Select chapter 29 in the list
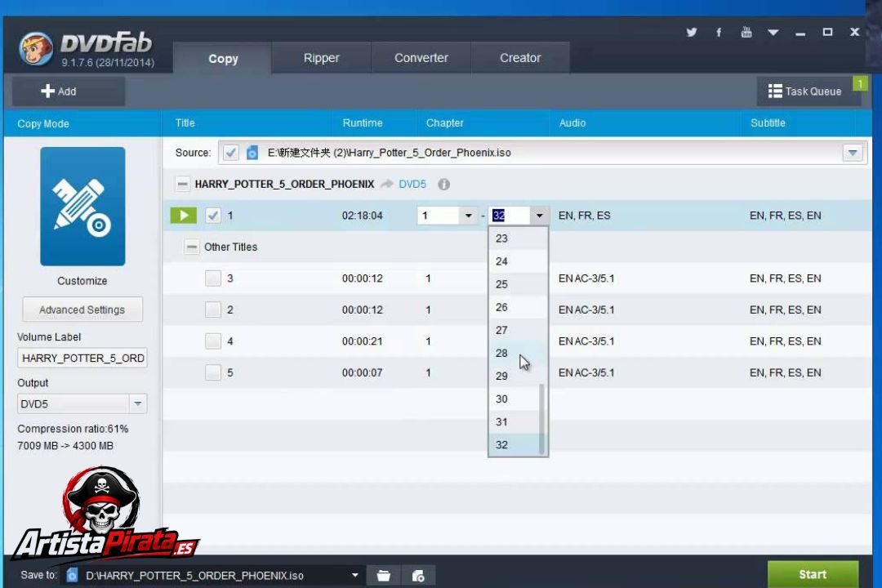The height and width of the screenshot is (588, 882). (514, 376)
